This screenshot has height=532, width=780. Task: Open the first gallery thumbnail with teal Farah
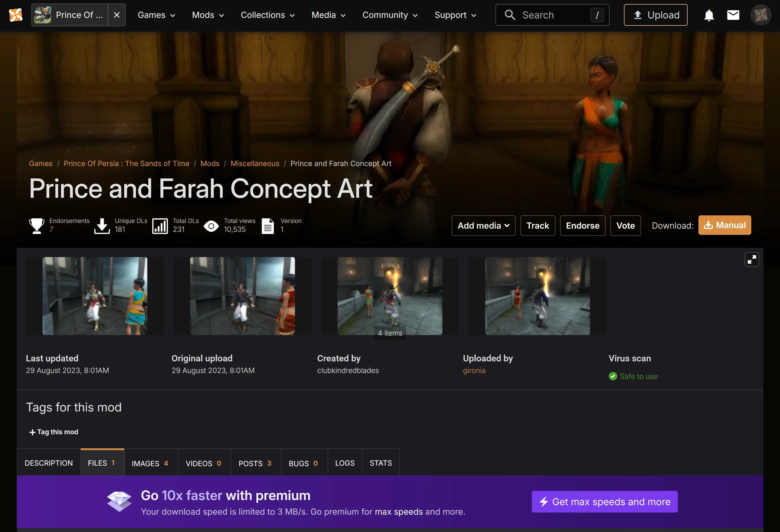95,296
